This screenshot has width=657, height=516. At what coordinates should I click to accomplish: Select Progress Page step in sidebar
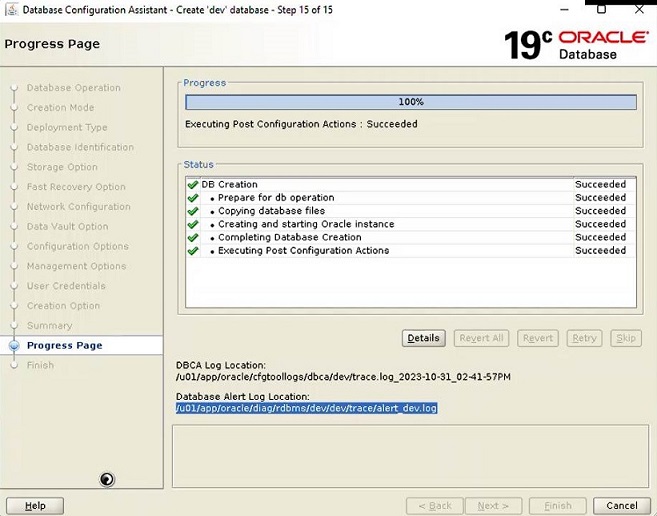click(65, 345)
